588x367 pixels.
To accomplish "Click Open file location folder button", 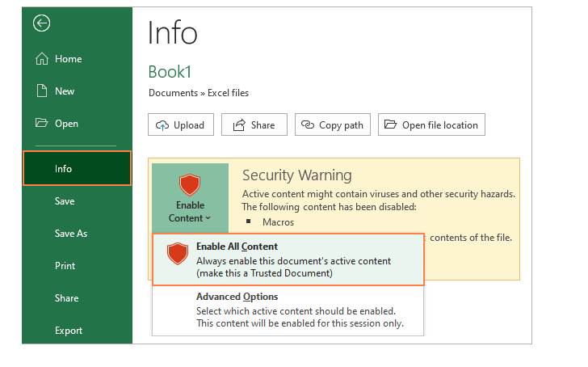I will click(x=431, y=125).
